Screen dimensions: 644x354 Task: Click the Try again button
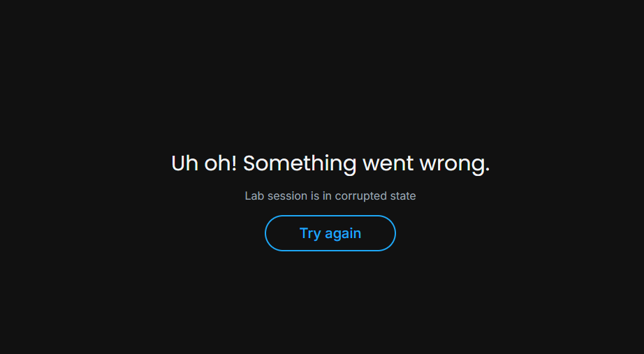click(330, 233)
